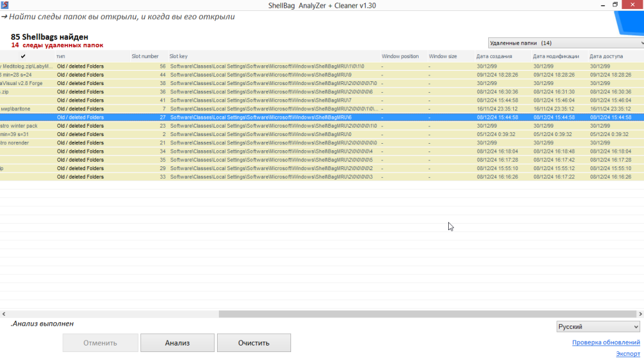Screen dimensions: 644x361
Task: Select the row with slot number 33
Action: point(322,177)
